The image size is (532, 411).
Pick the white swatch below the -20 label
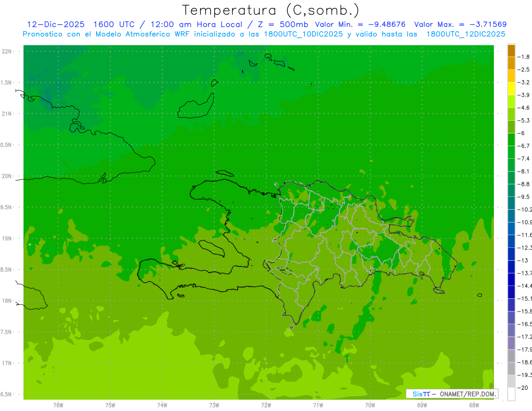pyautogui.click(x=511, y=394)
